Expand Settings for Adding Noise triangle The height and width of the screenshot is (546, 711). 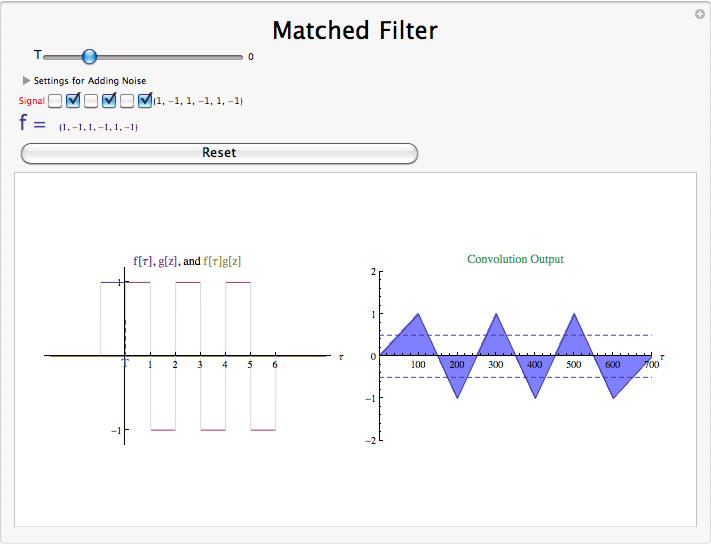(26, 80)
